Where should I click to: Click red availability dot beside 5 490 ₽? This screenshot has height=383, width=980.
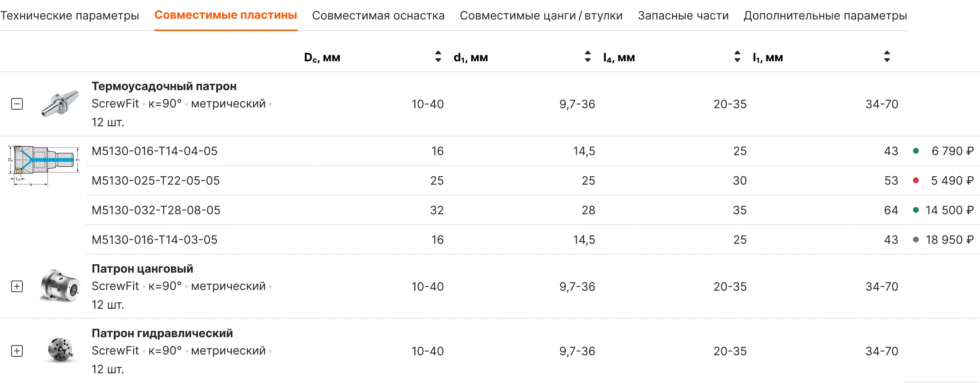coord(916,180)
